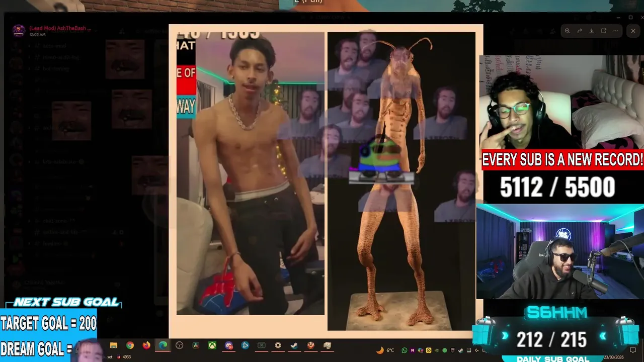Click the NVIDIA tray icon
The height and width of the screenshot is (362, 644).
pyautogui.click(x=436, y=350)
